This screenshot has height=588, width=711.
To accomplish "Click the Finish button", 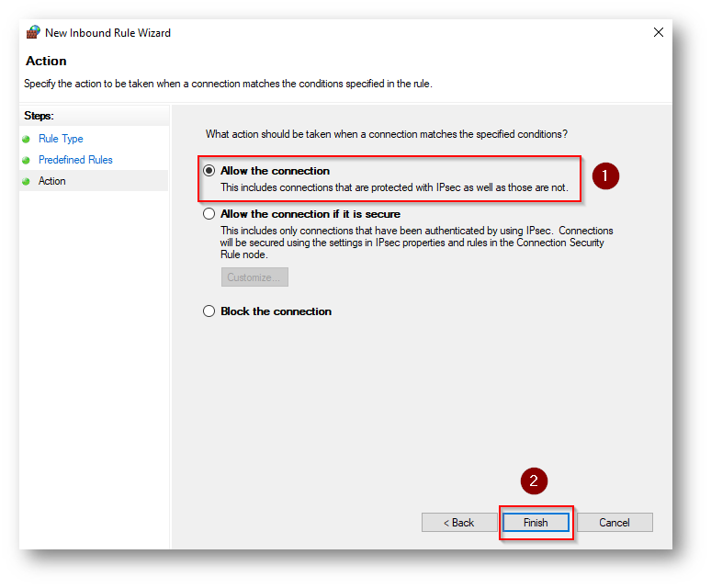I will click(536, 522).
